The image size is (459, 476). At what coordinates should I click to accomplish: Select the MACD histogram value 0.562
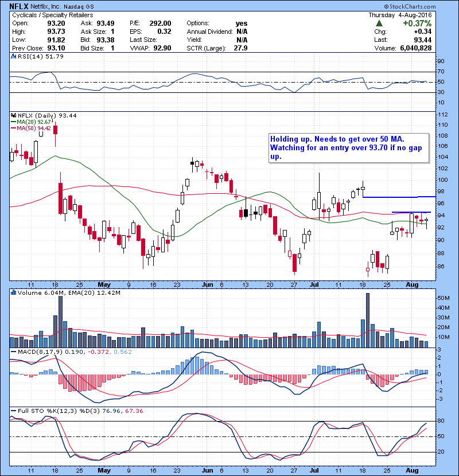pyautogui.click(x=123, y=352)
